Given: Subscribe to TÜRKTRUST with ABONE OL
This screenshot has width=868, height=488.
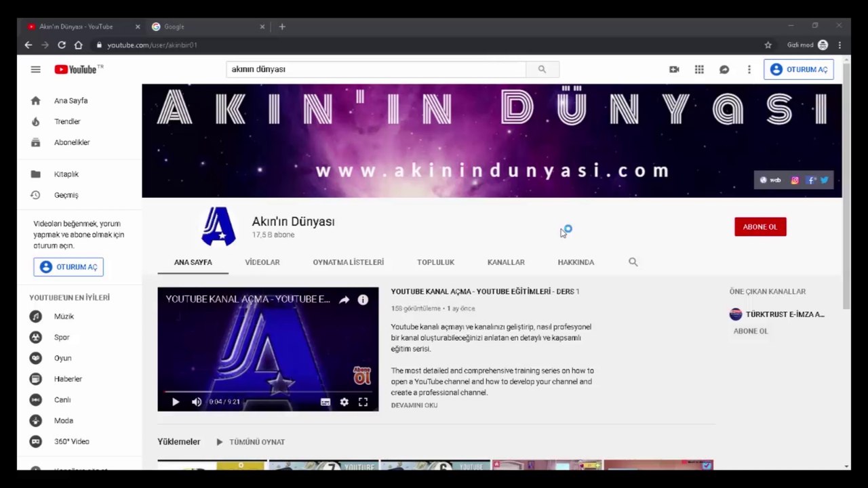Looking at the screenshot, I should coord(751,331).
